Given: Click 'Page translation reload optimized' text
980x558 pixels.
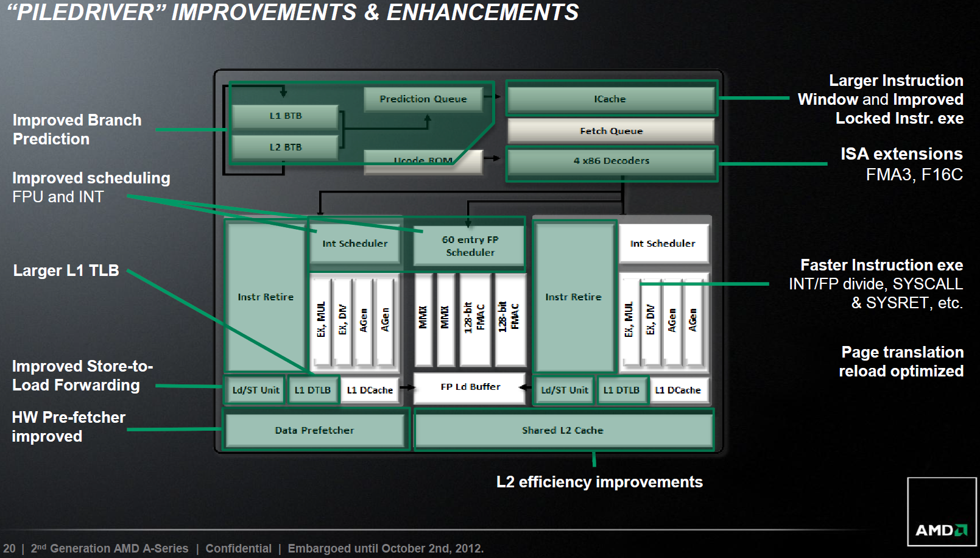Looking at the screenshot, I should [x=901, y=362].
